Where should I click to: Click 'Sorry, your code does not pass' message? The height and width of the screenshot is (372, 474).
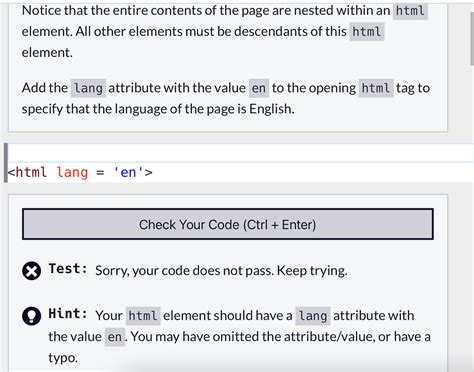(x=221, y=270)
